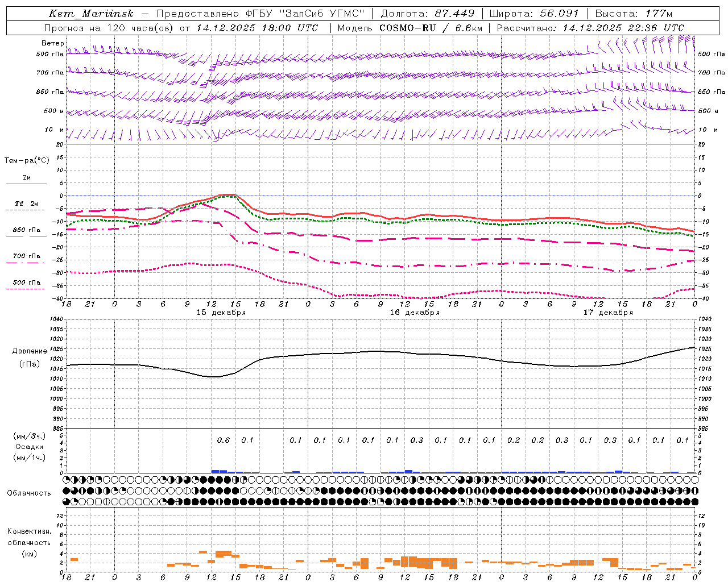Click the station name Kem_Mariinsk

(91, 14)
